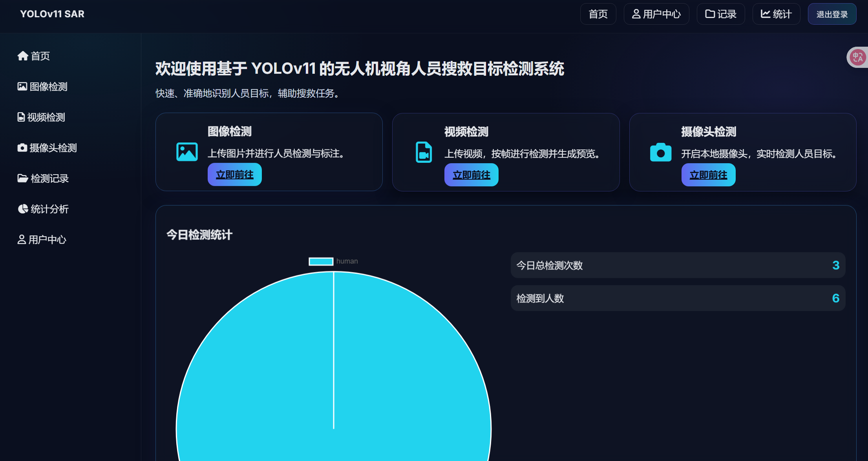Click the camera icon beside 摄像头检测 in sidebar
Image resolution: width=868 pixels, height=461 pixels.
pyautogui.click(x=22, y=148)
